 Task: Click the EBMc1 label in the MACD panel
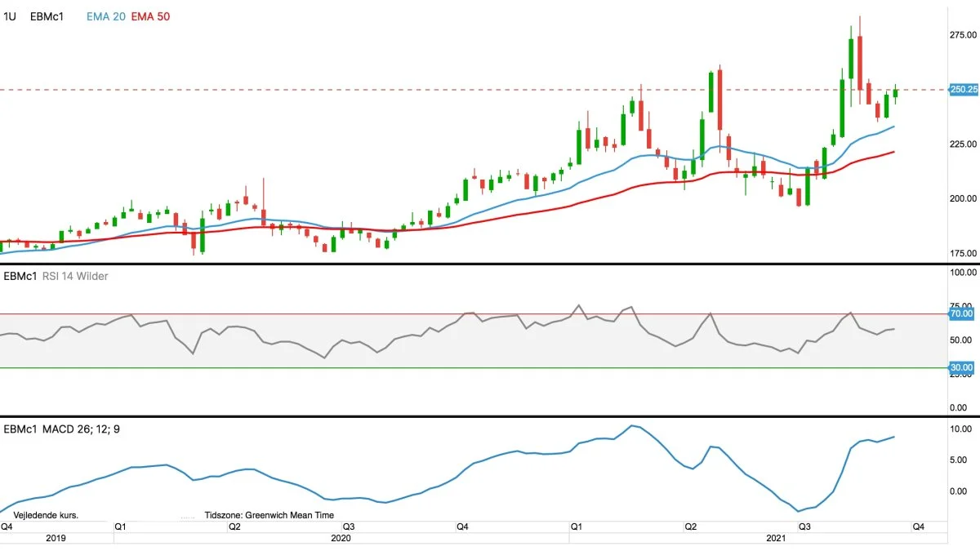point(20,429)
